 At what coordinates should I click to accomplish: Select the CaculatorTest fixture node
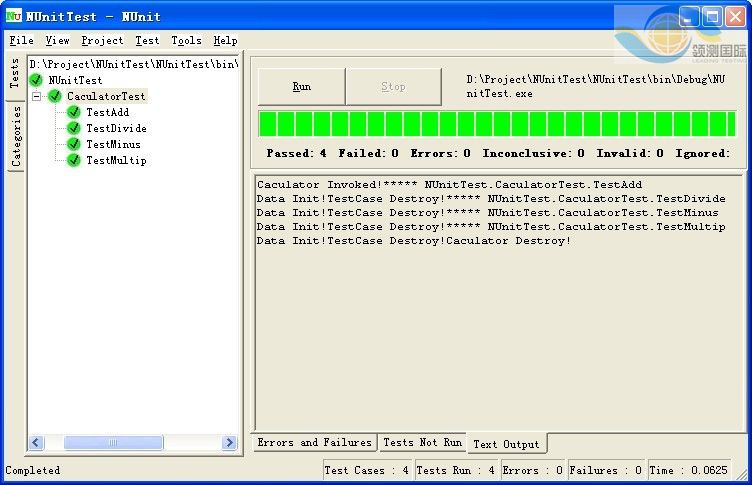tap(106, 96)
